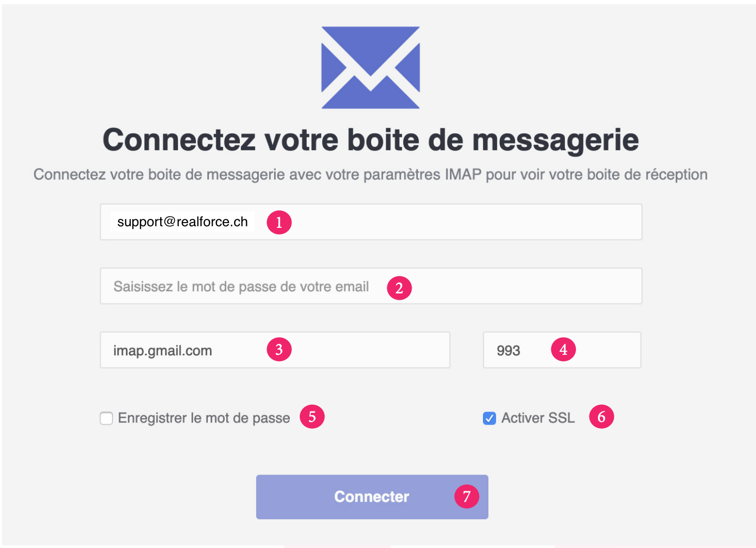Focus the email field with support@realforce.ch
Viewport: 756px width, 548px height.
pyautogui.click(x=371, y=222)
